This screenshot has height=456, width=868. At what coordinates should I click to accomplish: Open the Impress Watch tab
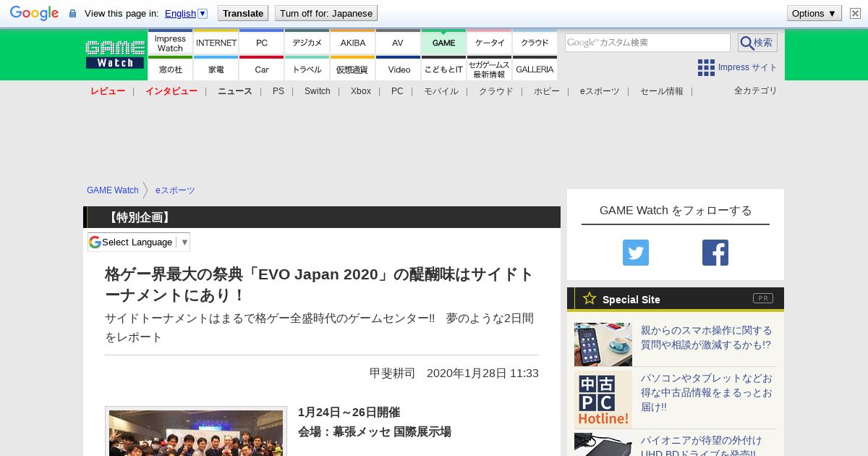[170, 42]
